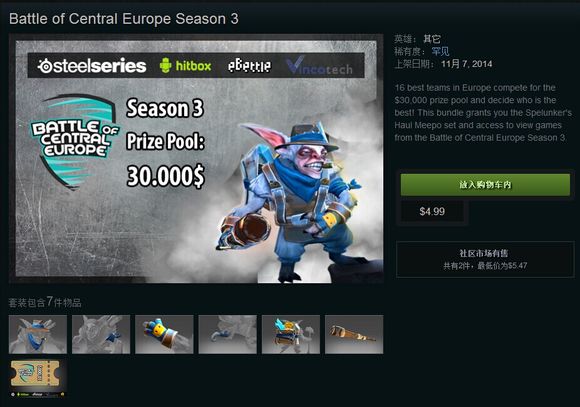Viewport: 580px width, 407px height.
Task: Click the Battle of Central Europe Season 3 title
Action: point(124,19)
